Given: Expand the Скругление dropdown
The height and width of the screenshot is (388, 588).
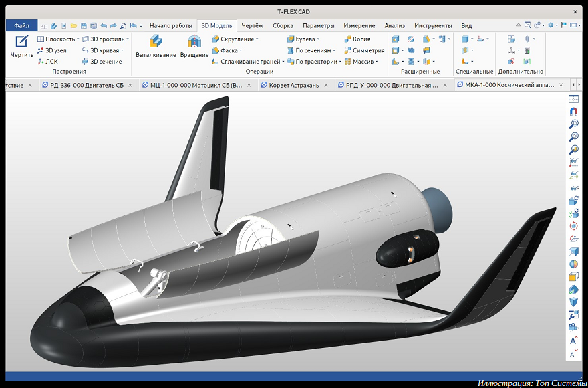Looking at the screenshot, I should (257, 39).
